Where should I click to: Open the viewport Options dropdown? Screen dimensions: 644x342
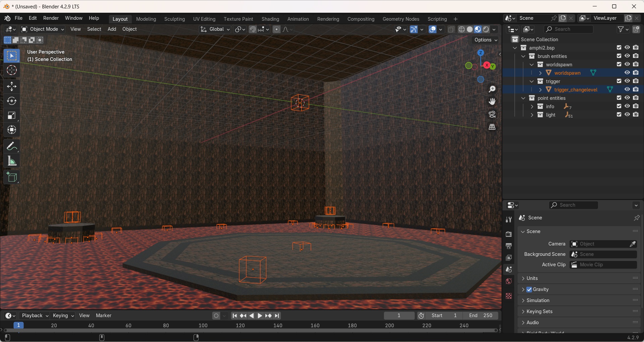[486, 40]
